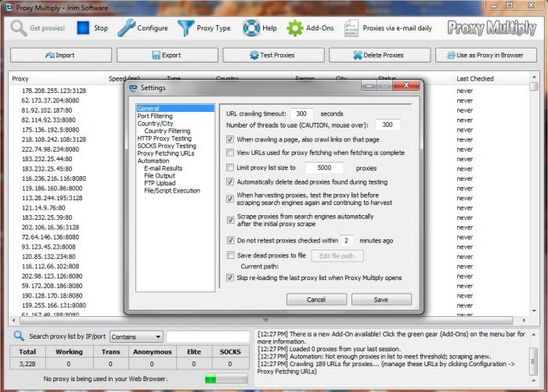Click the Working column header in stats

69,352
